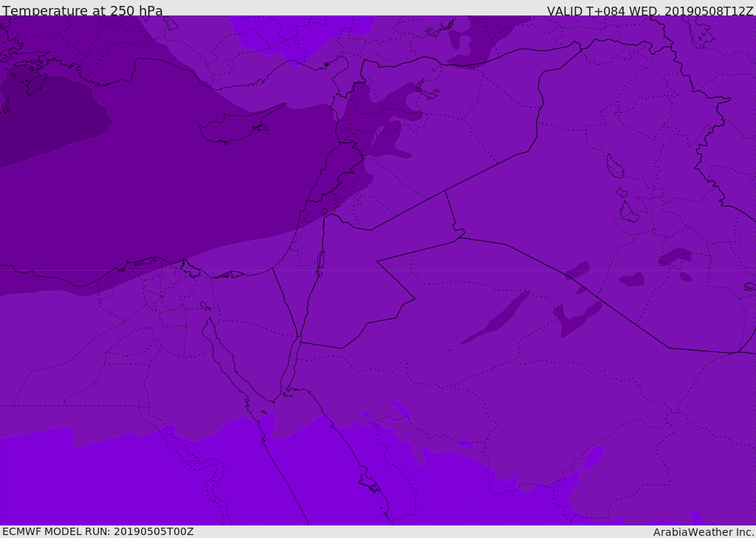Select the ECMWF MODEL RUN label
Viewport: 756px width, 538px height.
(x=97, y=531)
